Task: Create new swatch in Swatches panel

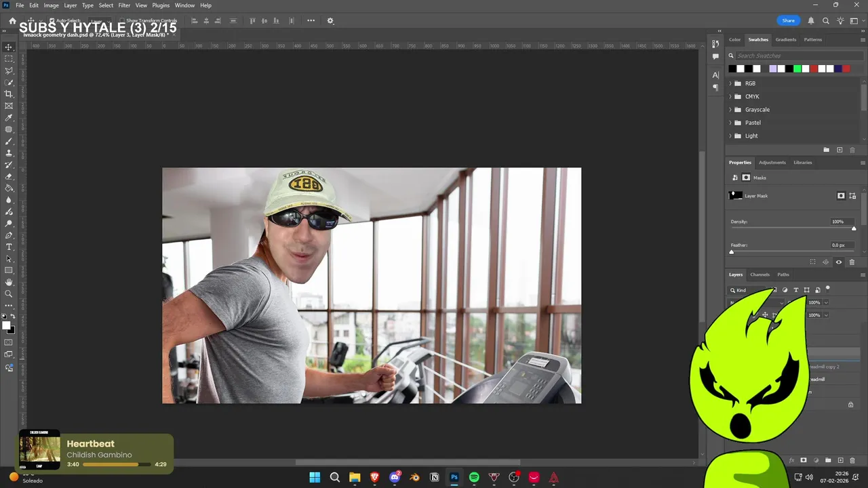Action: point(840,150)
